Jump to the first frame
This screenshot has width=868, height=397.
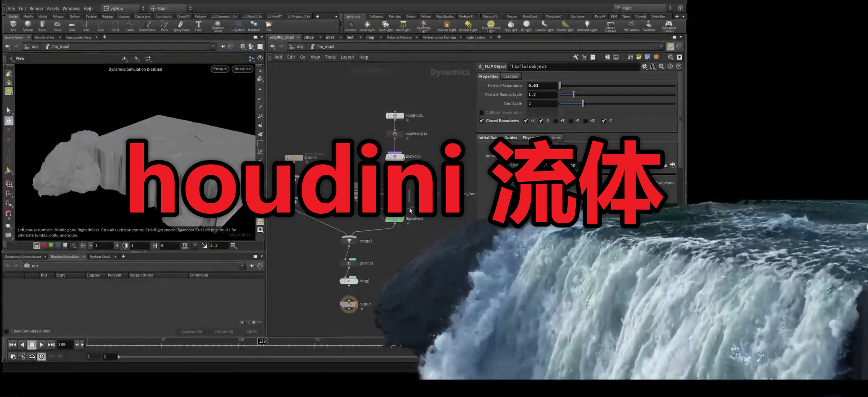click(12, 345)
